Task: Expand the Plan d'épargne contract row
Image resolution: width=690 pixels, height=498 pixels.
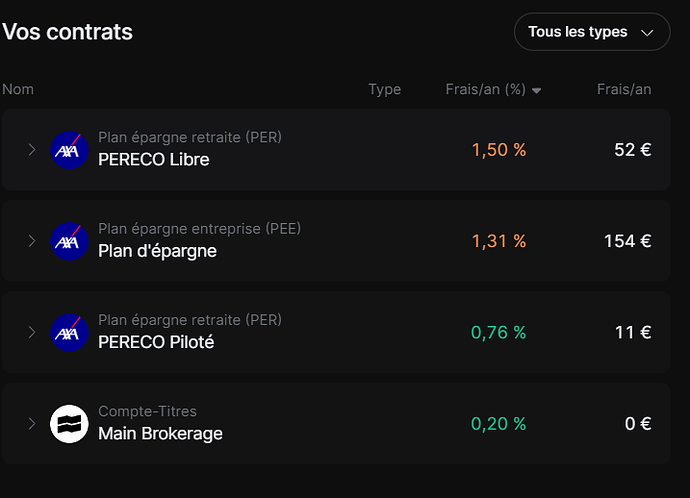Action: click(32, 241)
